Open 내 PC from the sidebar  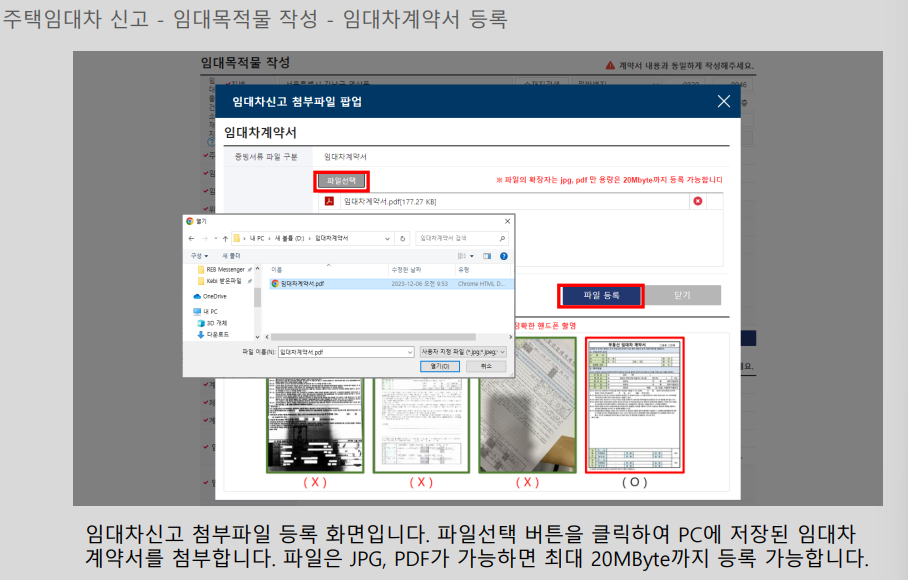pos(210,311)
